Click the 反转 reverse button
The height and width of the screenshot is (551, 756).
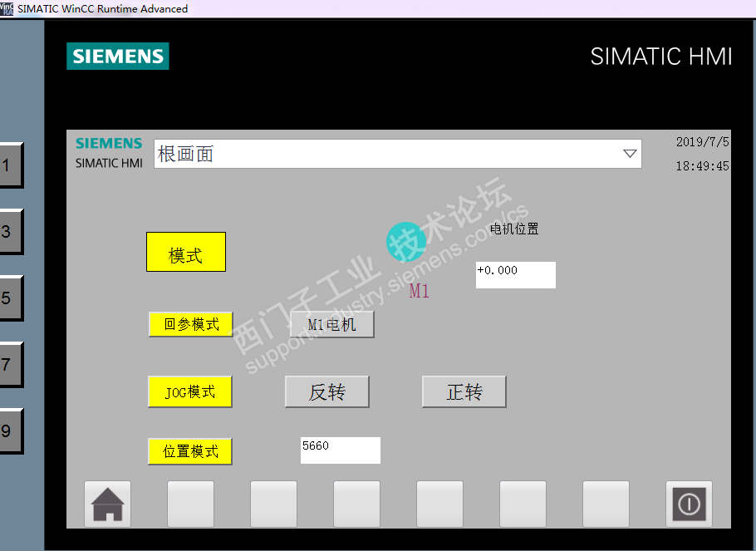point(326,391)
